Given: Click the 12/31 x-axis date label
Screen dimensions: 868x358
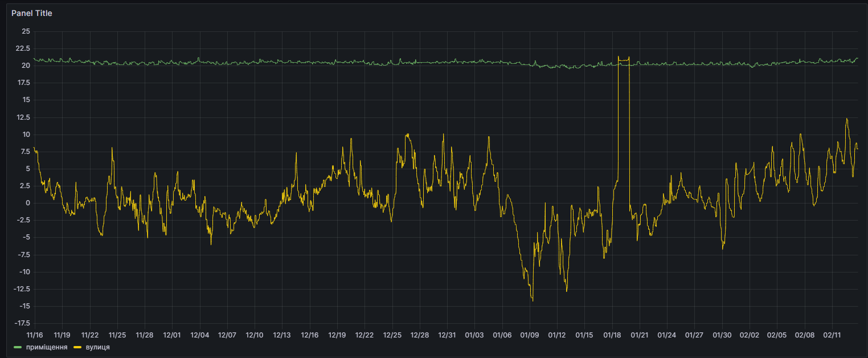Looking at the screenshot, I should point(447,335).
